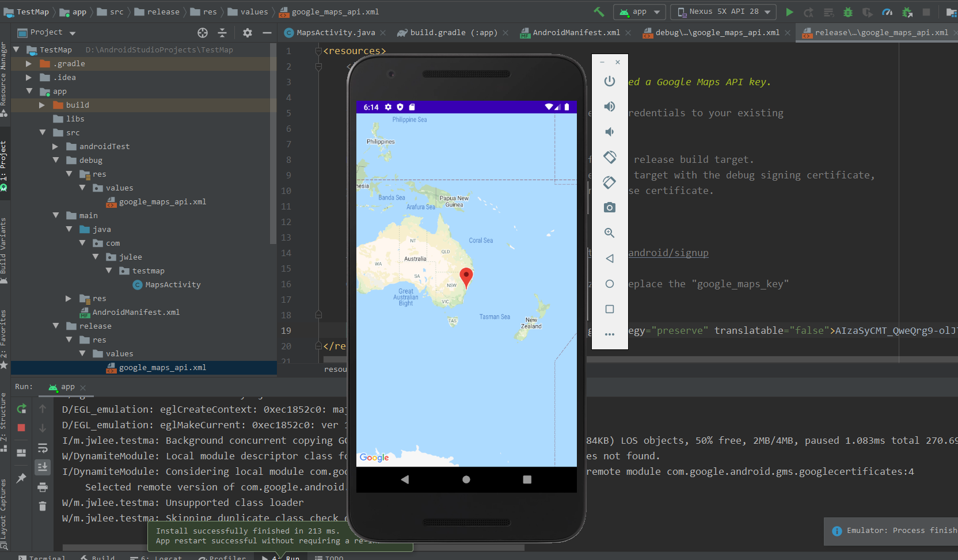Expand the .idea folder
Screen dimensions: 958x560
[29, 78]
